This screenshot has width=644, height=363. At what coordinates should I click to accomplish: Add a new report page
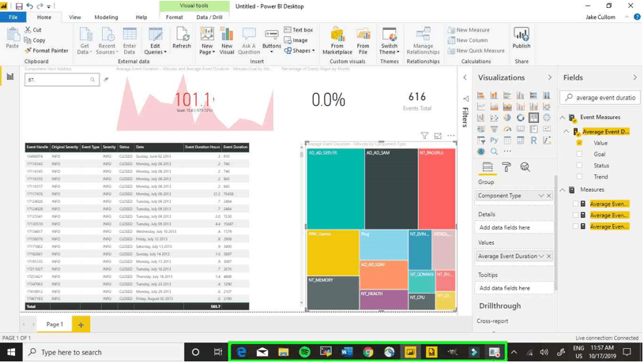(x=81, y=324)
